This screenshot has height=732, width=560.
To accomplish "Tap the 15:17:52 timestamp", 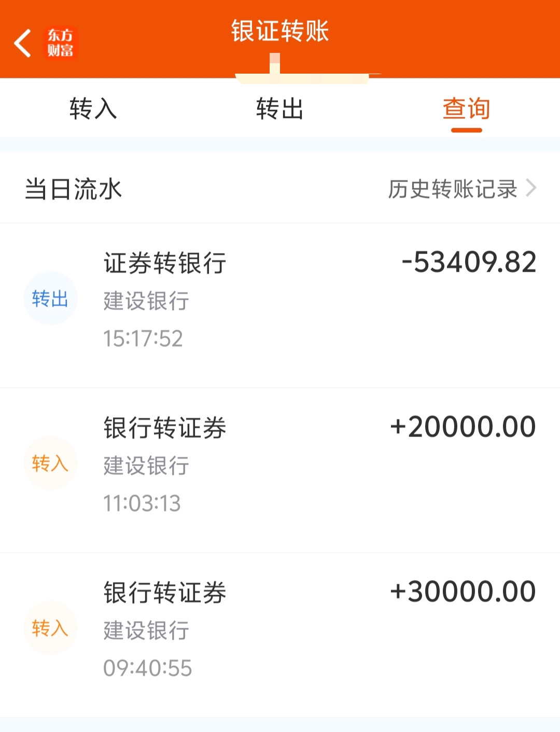I will (143, 339).
